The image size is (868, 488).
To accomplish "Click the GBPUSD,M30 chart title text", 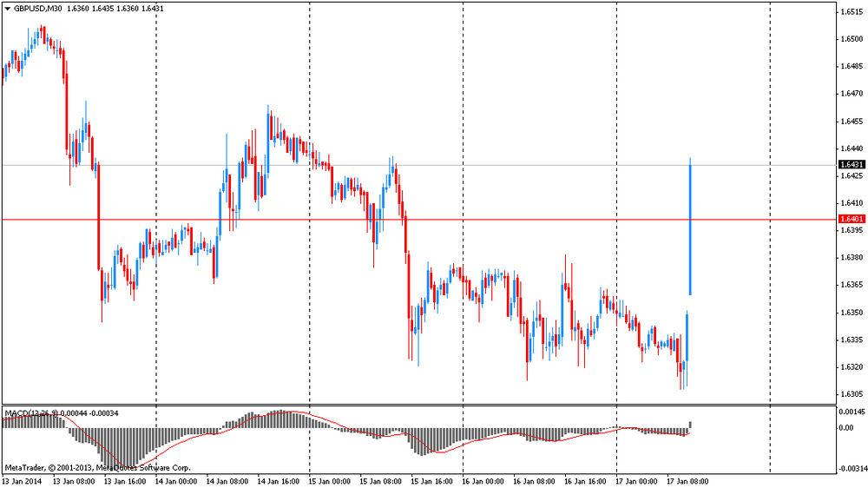I will [38, 8].
